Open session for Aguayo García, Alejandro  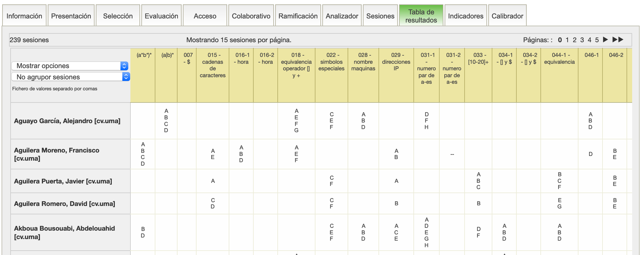point(67,121)
